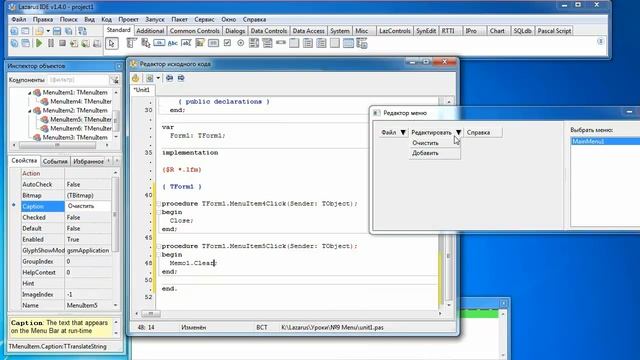640x360 pixels.
Task: Pick the TToggleBox component in palette
Action: click(x=213, y=43)
